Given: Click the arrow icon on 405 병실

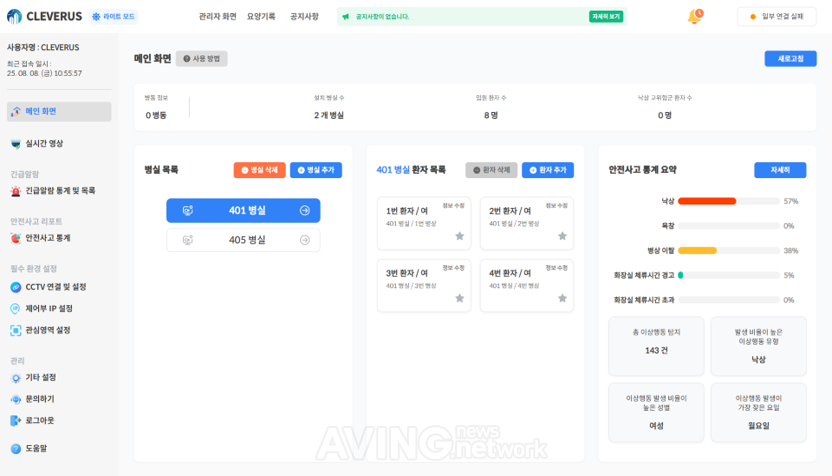Looking at the screenshot, I should click(x=304, y=240).
